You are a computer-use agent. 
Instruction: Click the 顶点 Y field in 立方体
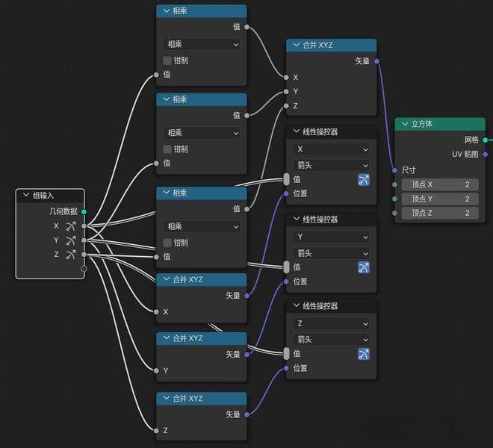[440, 199]
